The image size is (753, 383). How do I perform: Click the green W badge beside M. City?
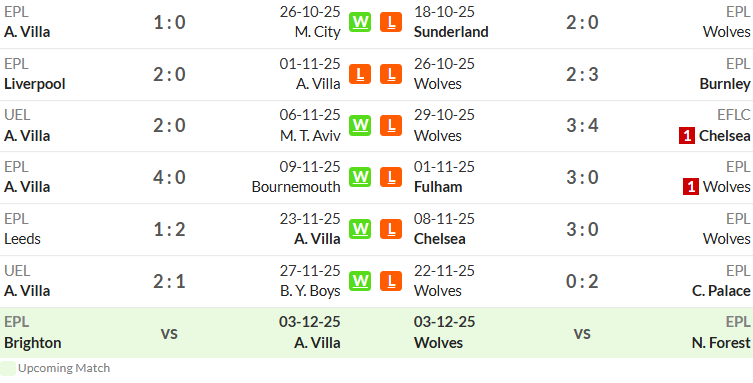point(360,22)
